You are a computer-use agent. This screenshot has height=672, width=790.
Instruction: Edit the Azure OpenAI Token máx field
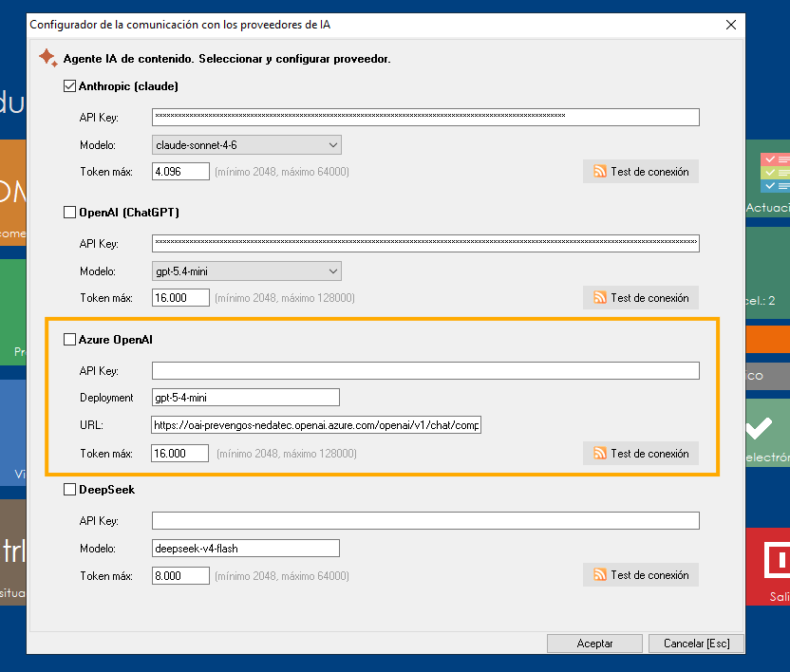pos(179,454)
